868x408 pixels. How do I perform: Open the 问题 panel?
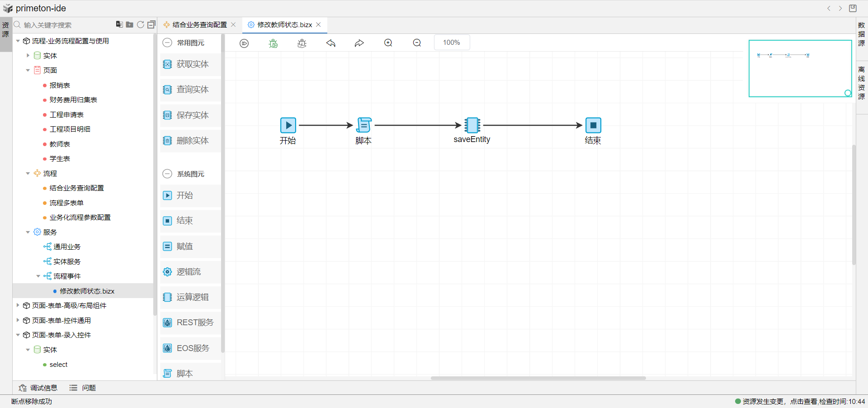pyautogui.click(x=83, y=388)
